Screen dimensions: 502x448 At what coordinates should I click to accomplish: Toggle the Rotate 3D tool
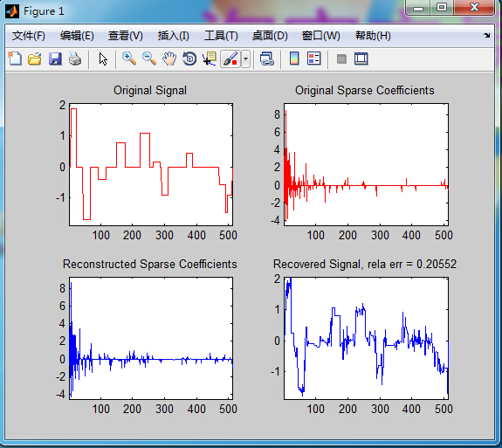coord(189,59)
